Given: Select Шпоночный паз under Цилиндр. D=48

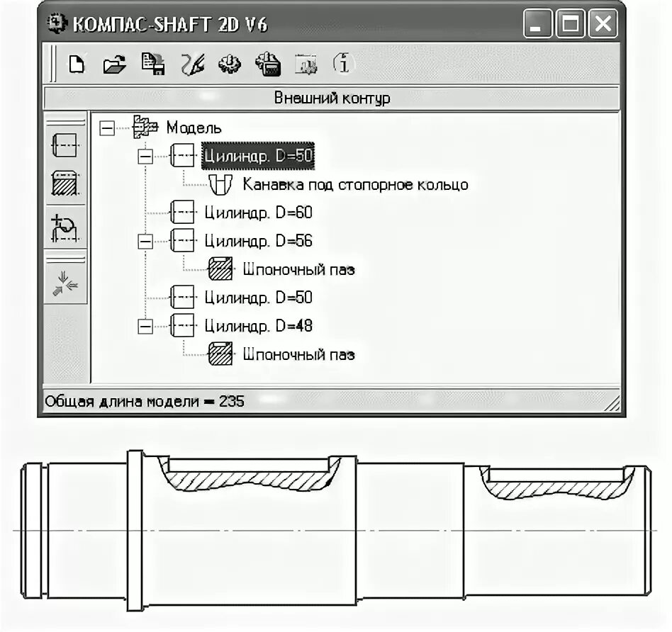Looking at the screenshot, I should pos(298,354).
